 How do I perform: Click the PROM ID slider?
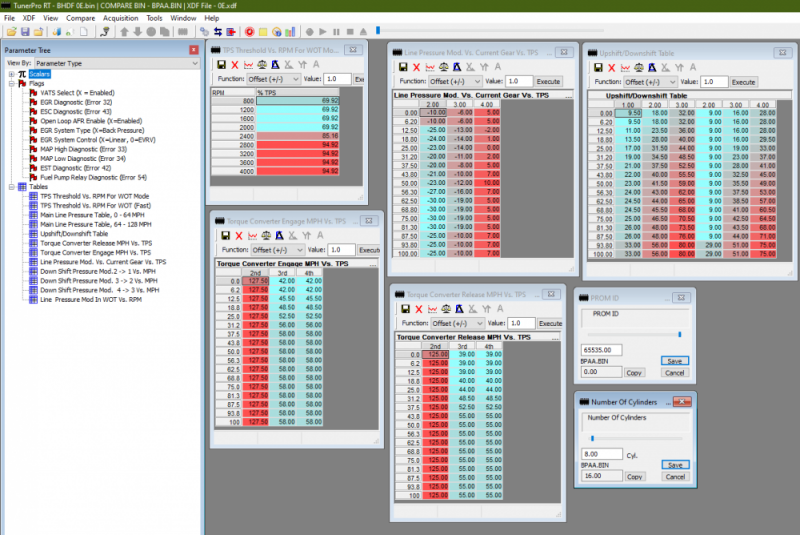click(x=680, y=334)
